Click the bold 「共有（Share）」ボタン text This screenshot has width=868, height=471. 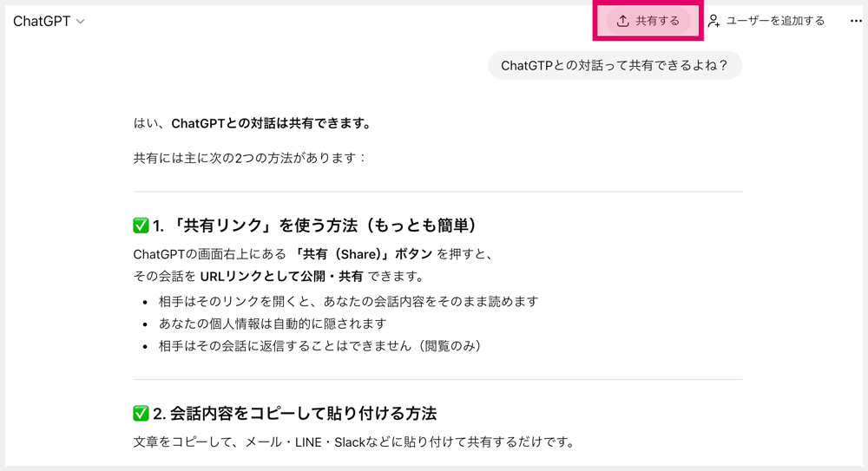pyautogui.click(x=364, y=254)
